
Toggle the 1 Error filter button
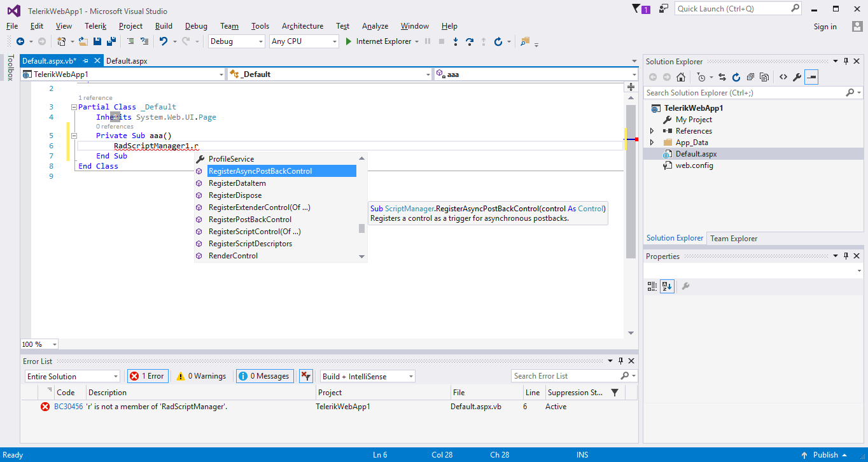point(147,376)
